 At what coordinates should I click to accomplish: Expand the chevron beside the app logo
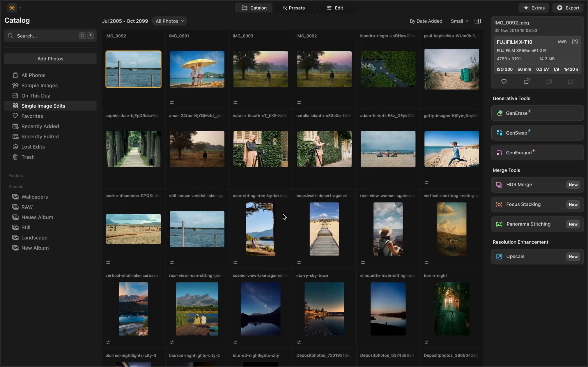(x=20, y=8)
